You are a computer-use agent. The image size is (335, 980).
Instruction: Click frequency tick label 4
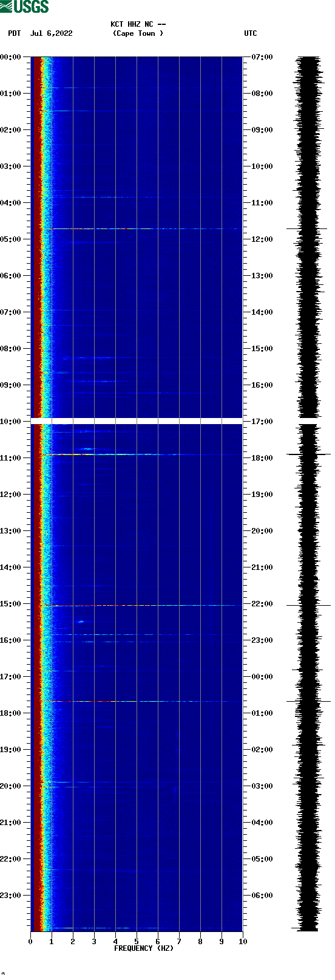115,942
